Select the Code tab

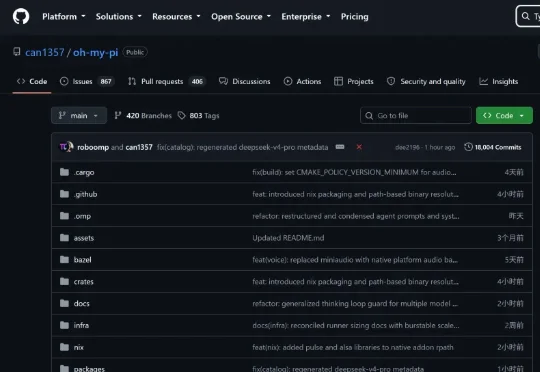coord(32,81)
